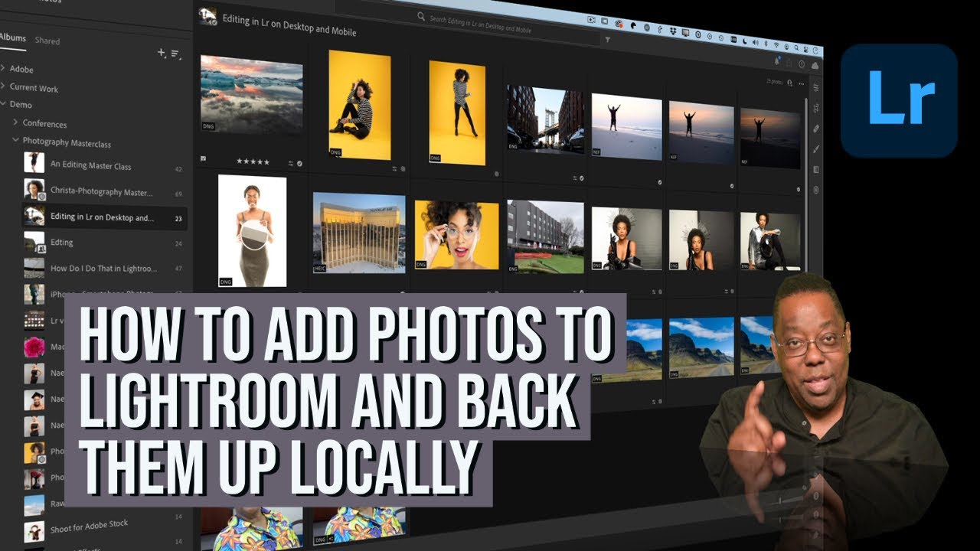Select the darkest beach silhouette thumbnail

click(x=770, y=139)
